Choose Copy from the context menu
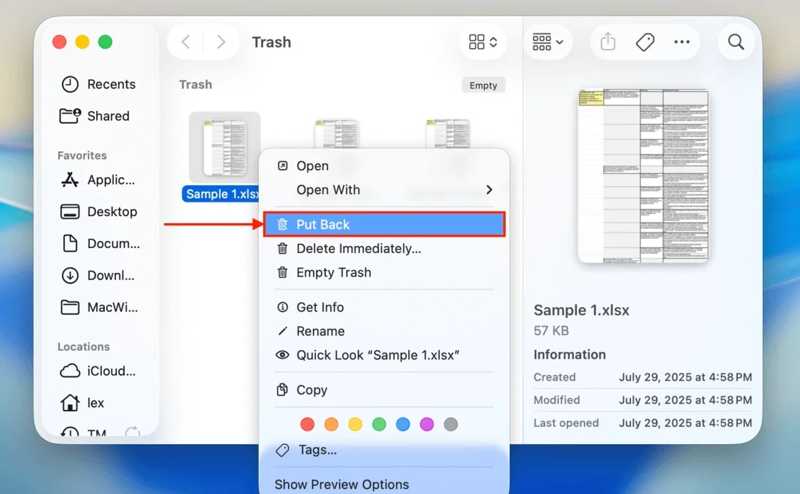Viewport: 800px width, 494px height. [x=384, y=390]
